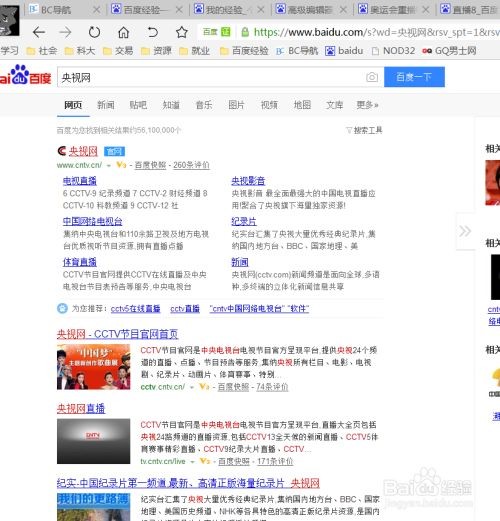Open the 百度经验 bookmark folder
This screenshot has height=521, width=500.
coord(244,51)
